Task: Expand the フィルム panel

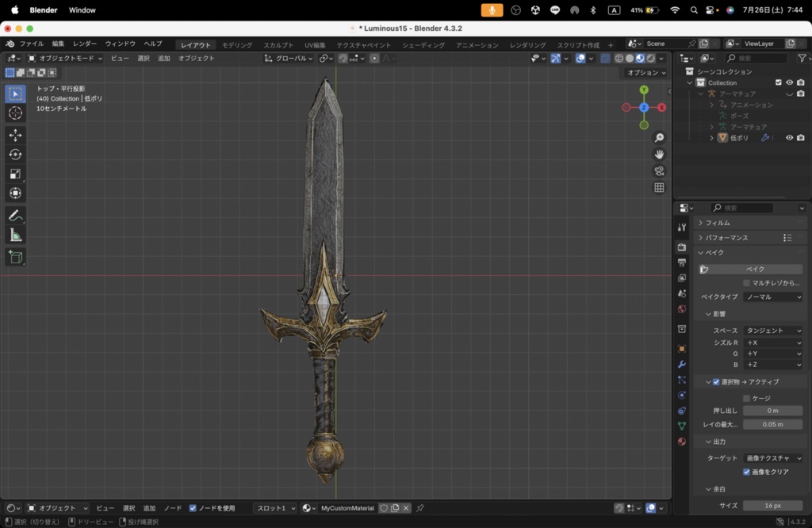Action: (718, 223)
